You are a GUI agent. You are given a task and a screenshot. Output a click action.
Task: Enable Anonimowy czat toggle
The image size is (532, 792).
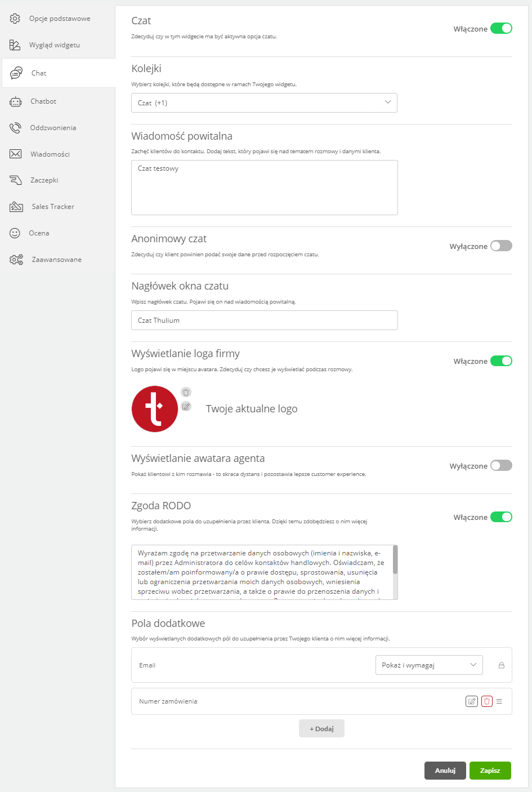click(501, 246)
